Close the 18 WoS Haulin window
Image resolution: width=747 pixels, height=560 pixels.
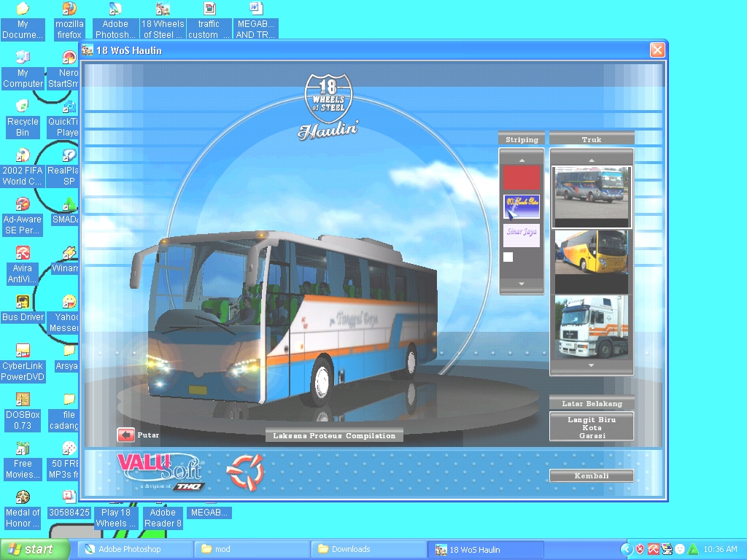(657, 50)
